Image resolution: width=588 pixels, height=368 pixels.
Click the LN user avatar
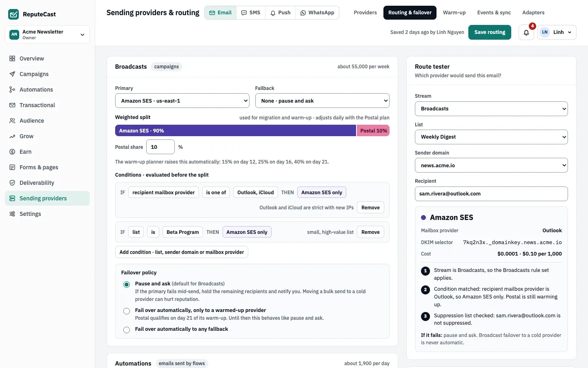tap(545, 32)
